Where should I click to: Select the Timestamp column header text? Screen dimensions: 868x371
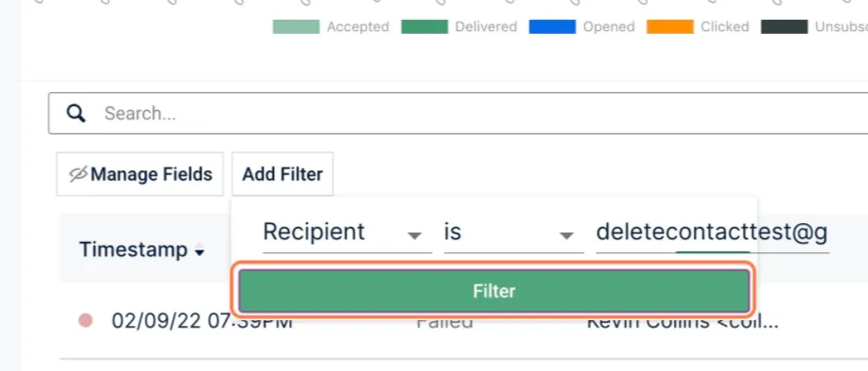134,250
